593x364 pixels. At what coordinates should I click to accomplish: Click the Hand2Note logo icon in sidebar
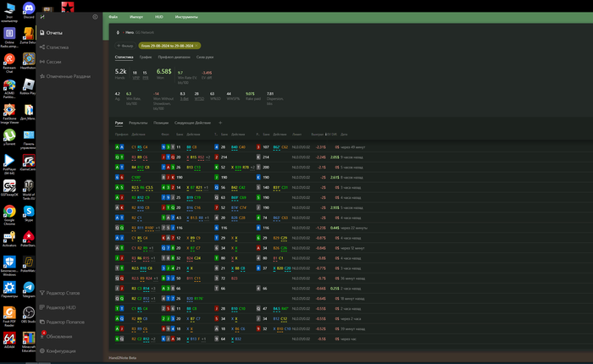point(42,17)
